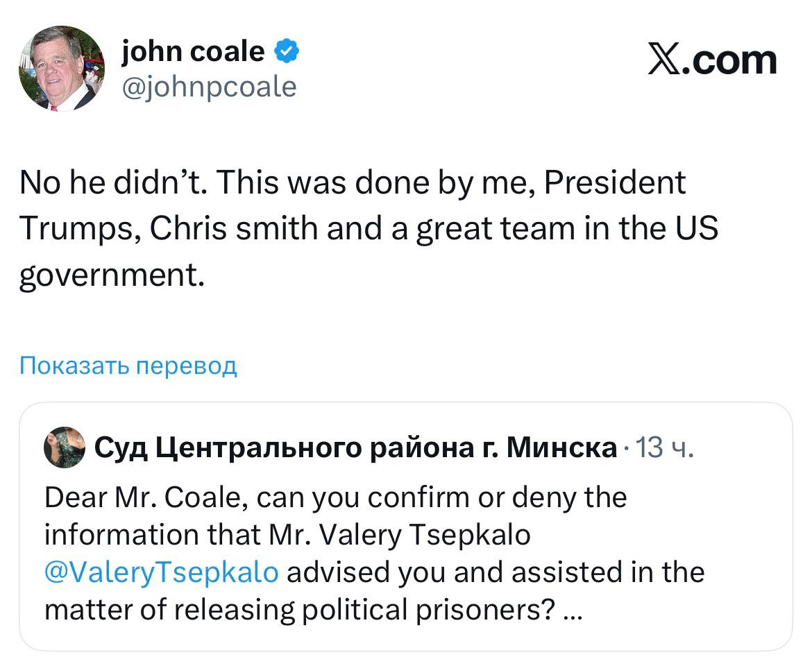Open the @ValeryTsepkalo mention
This screenshot has height=666, width=812.
click(x=162, y=572)
